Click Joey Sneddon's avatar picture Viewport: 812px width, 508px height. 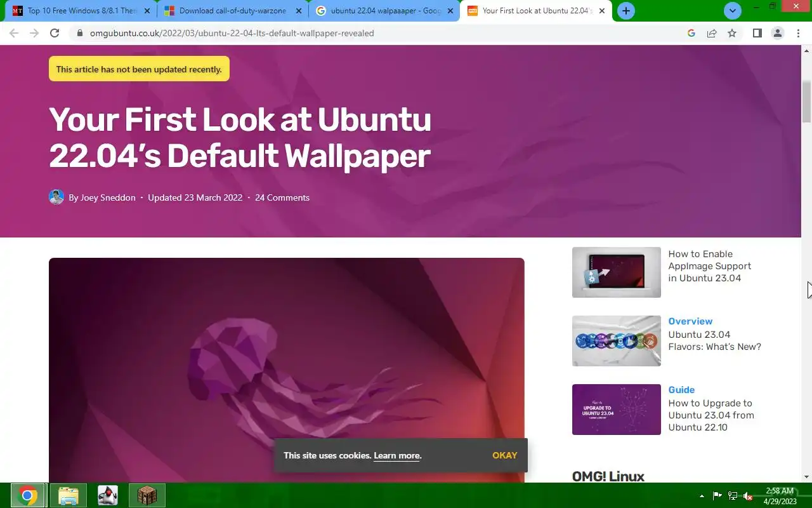click(56, 197)
